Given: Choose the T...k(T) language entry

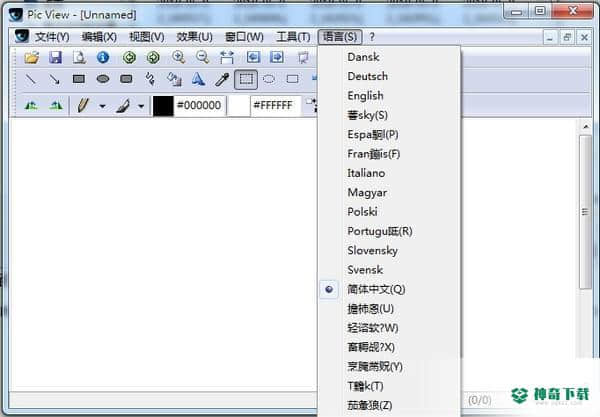Looking at the screenshot, I should [x=389, y=386].
